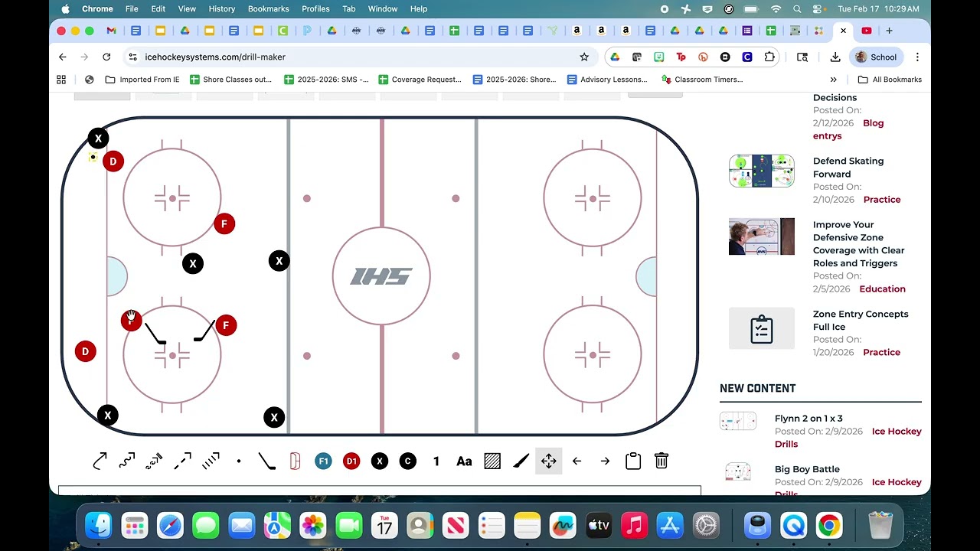Open the Profiles menu
The image size is (980, 551).
coord(315,8)
